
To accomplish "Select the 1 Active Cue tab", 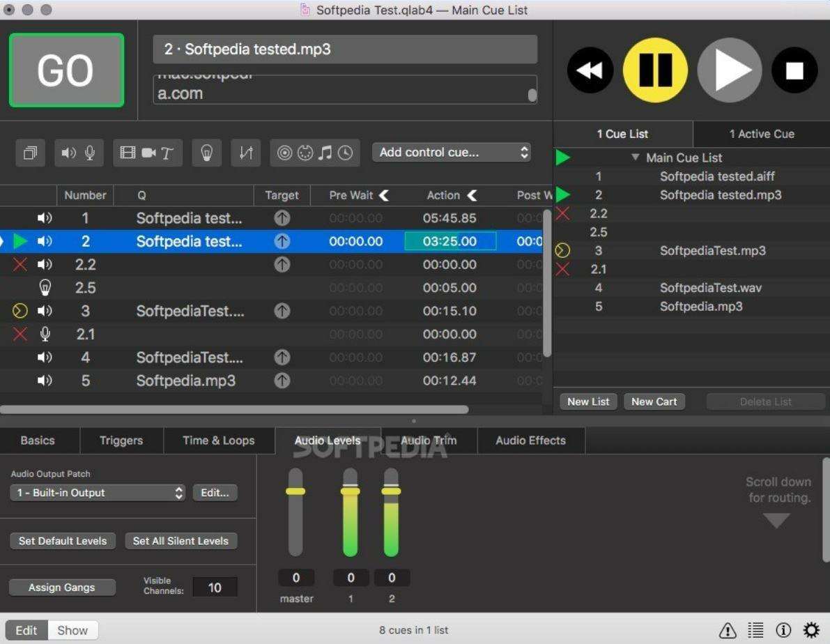I will point(762,134).
